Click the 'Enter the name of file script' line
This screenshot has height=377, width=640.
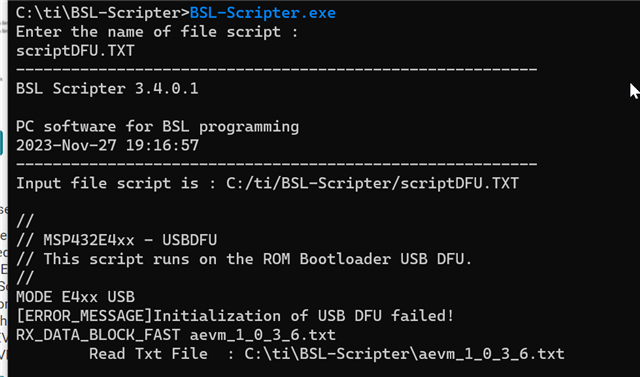pyautogui.click(x=157, y=32)
